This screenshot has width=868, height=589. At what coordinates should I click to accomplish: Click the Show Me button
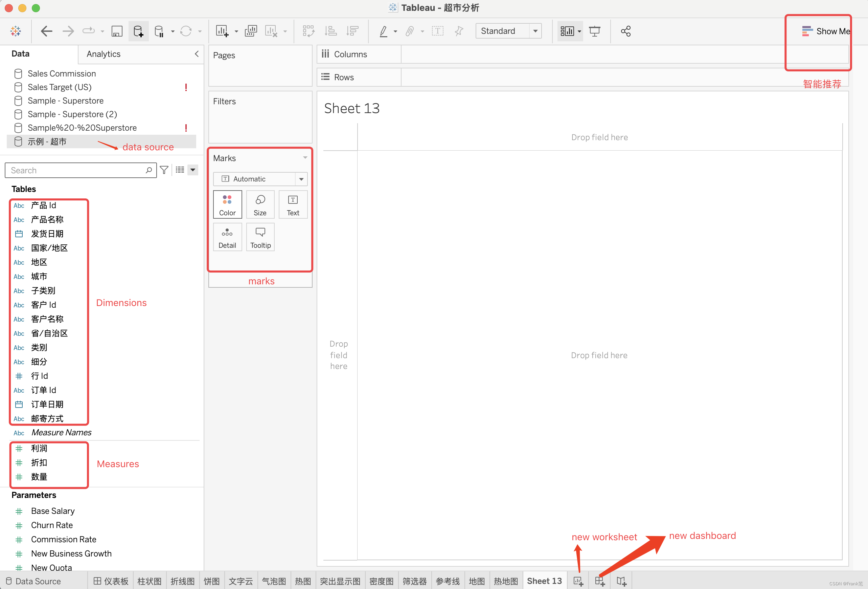coord(826,31)
